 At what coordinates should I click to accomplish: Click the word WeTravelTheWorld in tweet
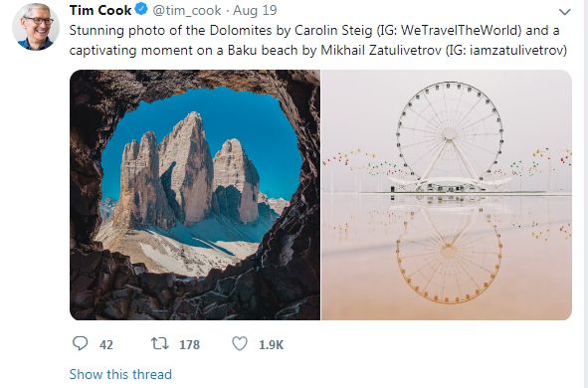pyautogui.click(x=461, y=30)
